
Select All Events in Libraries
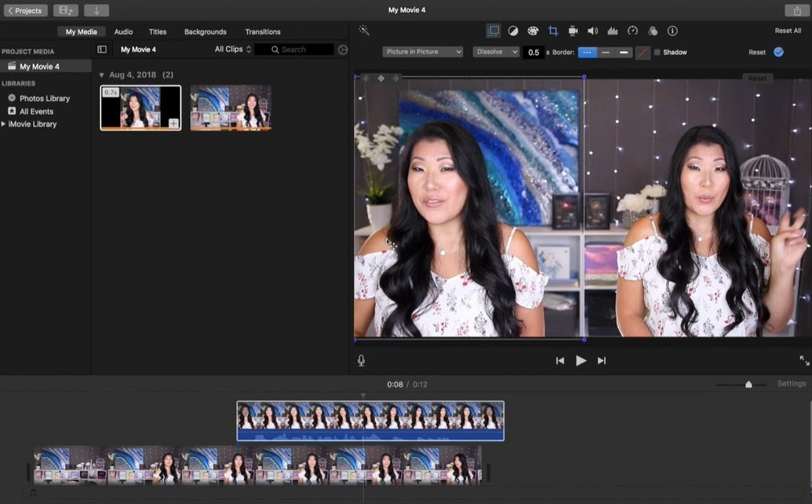pyautogui.click(x=31, y=111)
